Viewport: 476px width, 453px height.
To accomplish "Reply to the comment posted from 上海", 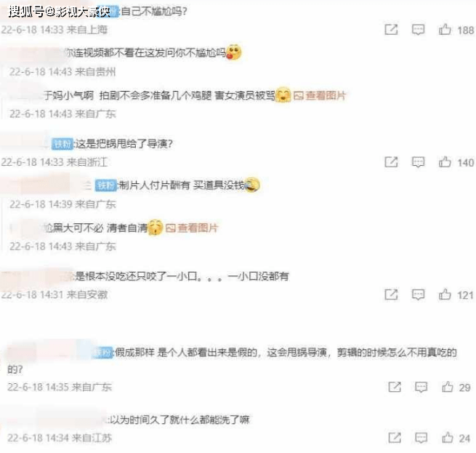I will click(x=418, y=30).
